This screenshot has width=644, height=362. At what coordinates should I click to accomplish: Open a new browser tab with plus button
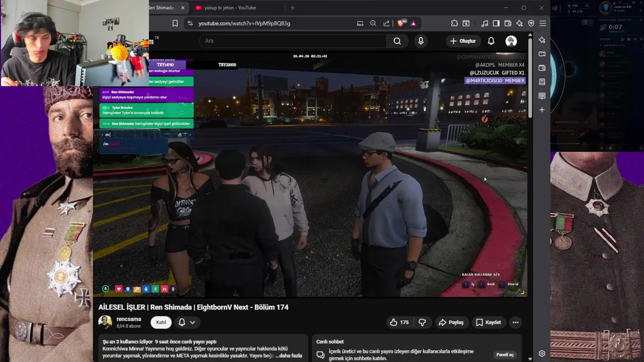pos(292,8)
